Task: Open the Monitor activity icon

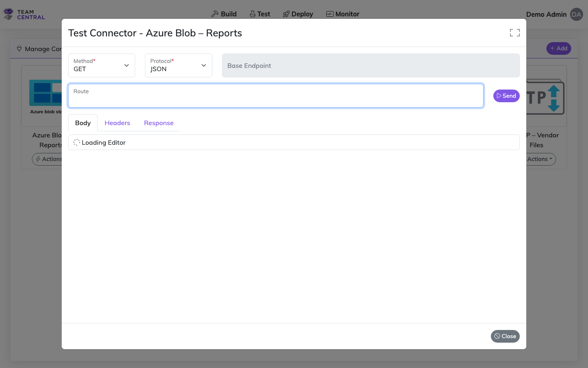Action: click(x=329, y=13)
